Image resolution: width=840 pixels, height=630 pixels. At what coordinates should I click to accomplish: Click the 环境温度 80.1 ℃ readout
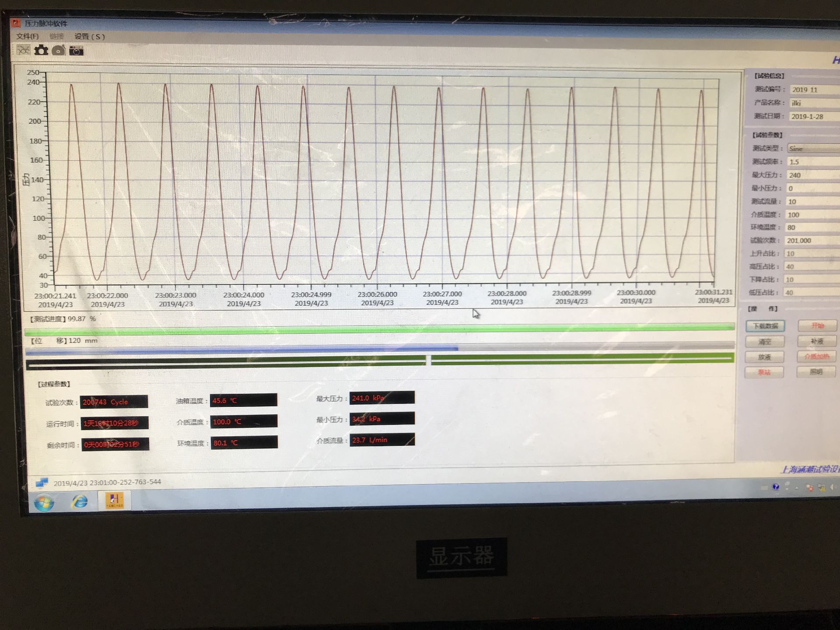244,442
